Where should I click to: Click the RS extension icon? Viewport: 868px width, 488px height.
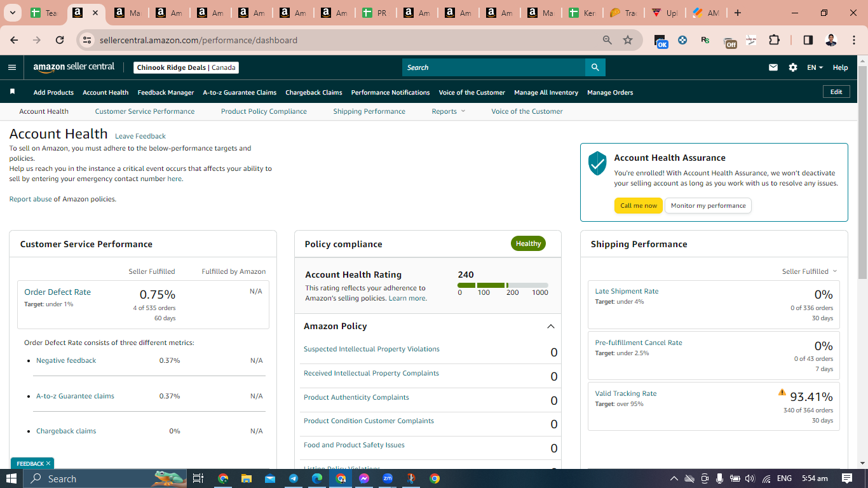point(705,40)
